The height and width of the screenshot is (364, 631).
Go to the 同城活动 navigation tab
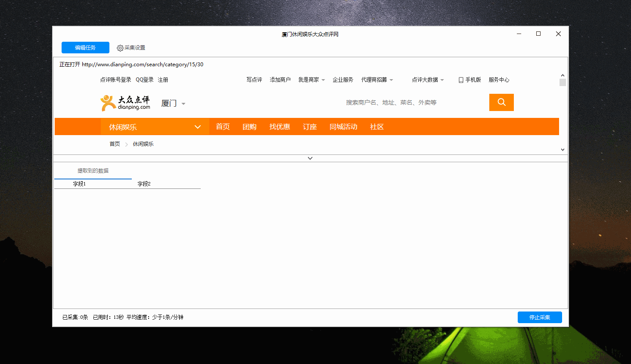(x=343, y=127)
